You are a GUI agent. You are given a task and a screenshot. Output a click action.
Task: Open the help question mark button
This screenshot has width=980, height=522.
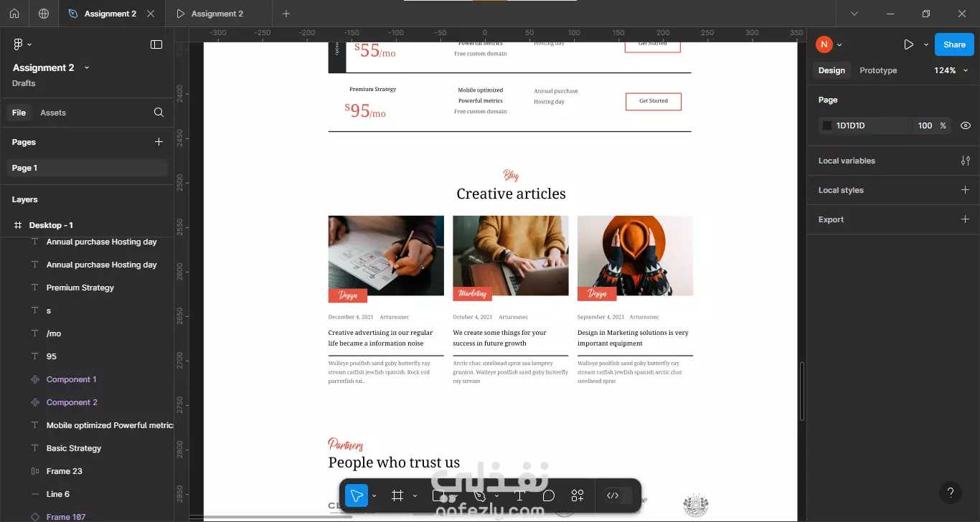click(951, 493)
